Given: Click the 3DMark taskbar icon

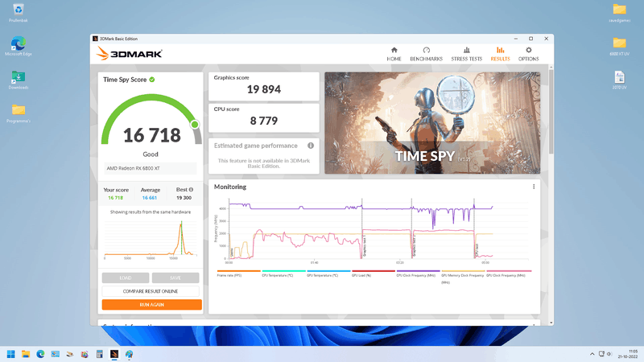Looking at the screenshot, I should click(114, 354).
